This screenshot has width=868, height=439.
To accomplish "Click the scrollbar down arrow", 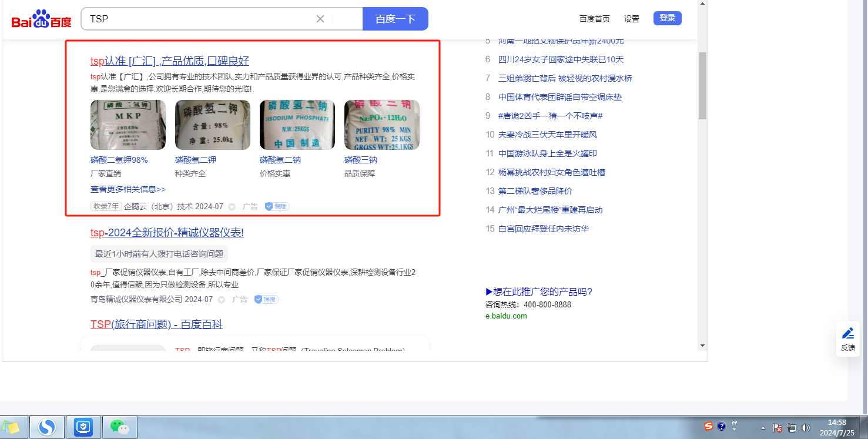I will click(702, 346).
